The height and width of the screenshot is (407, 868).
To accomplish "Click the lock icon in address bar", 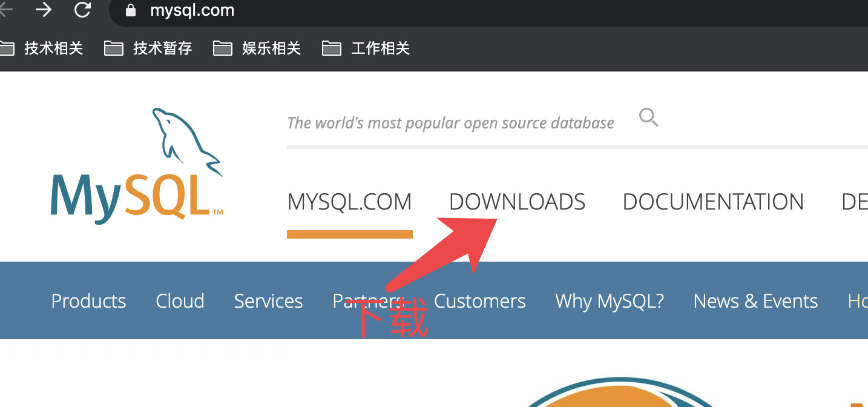I will tap(130, 10).
